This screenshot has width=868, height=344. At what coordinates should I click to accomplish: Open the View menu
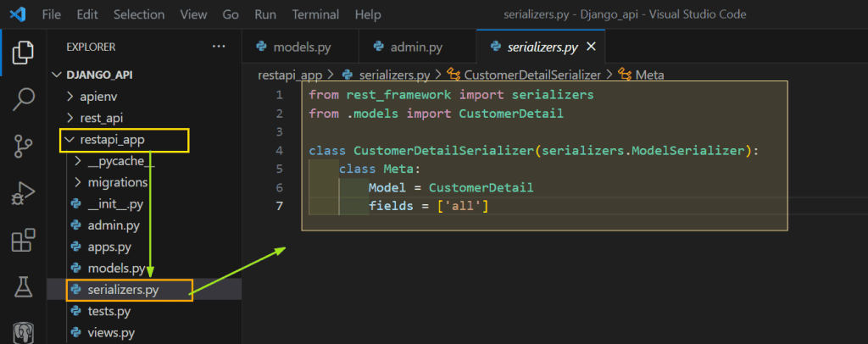[x=194, y=14]
